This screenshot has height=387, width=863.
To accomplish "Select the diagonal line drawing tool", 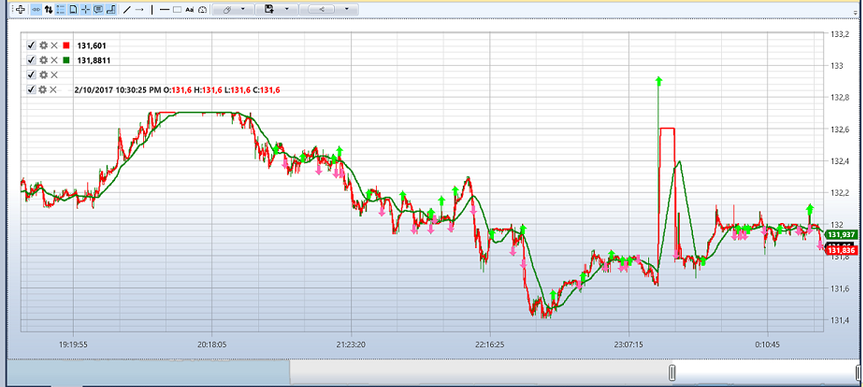I will 127,9.
